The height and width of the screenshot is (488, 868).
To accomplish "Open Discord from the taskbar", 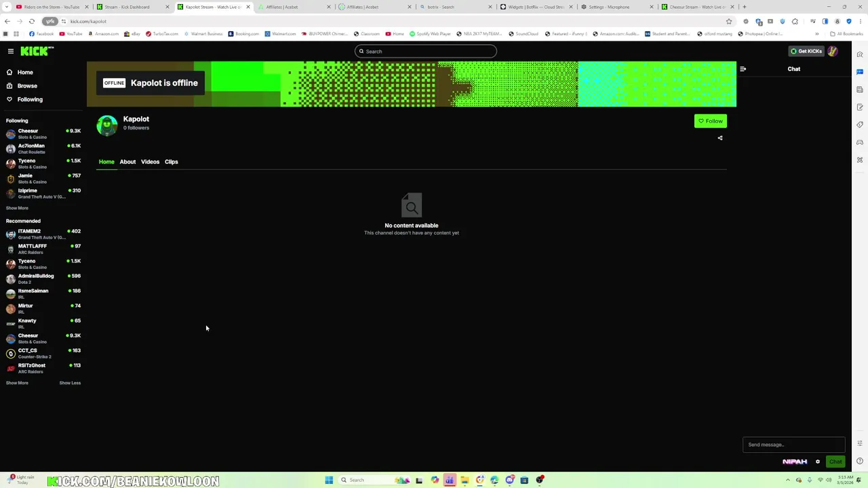I will (x=509, y=480).
